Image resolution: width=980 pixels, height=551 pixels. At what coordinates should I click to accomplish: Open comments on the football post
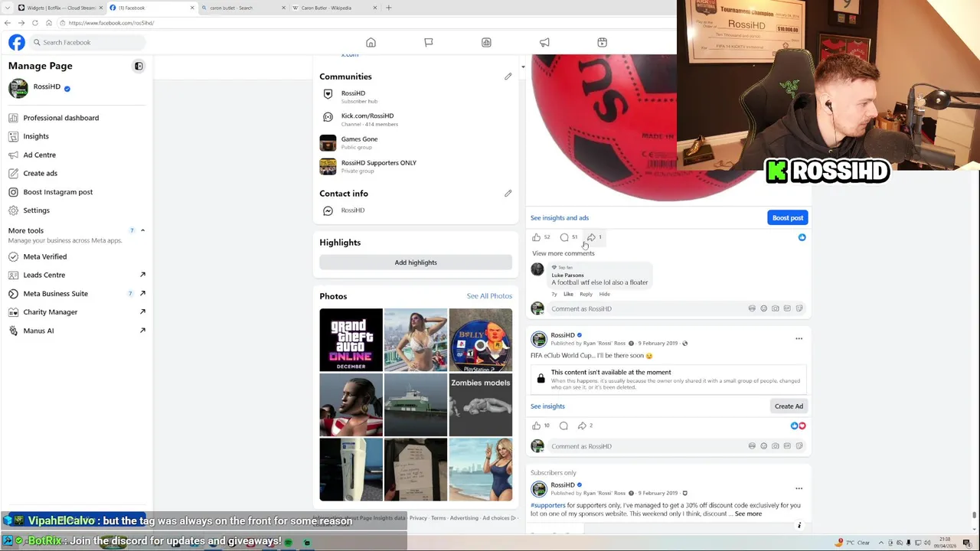tap(564, 237)
